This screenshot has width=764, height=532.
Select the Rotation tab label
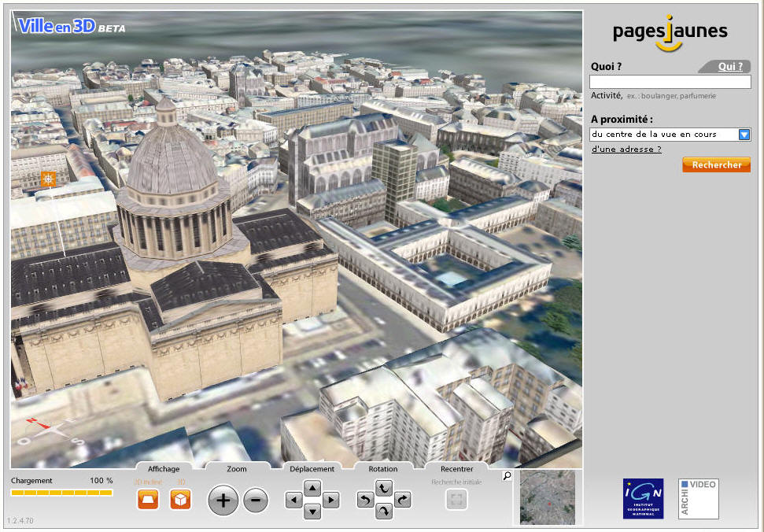coord(383,469)
